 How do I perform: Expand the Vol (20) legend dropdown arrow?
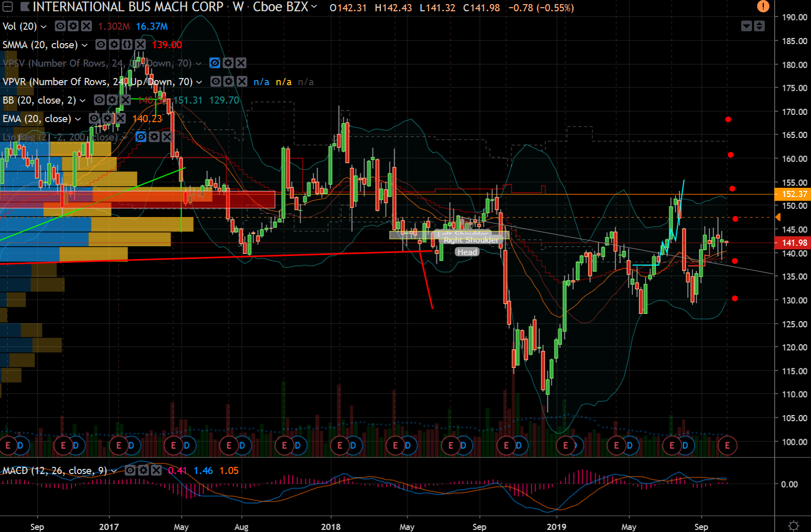click(x=44, y=27)
